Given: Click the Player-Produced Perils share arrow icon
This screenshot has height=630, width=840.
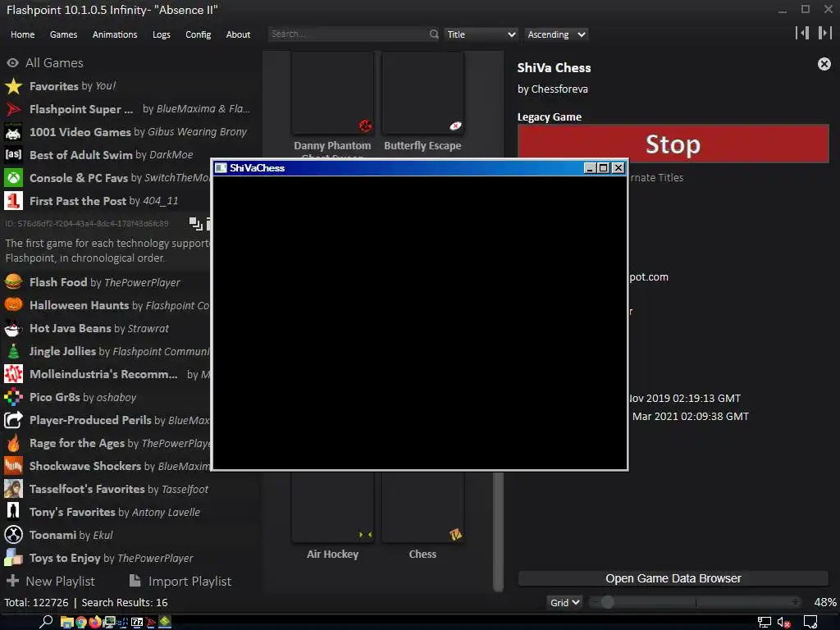Looking at the screenshot, I should (13, 420).
